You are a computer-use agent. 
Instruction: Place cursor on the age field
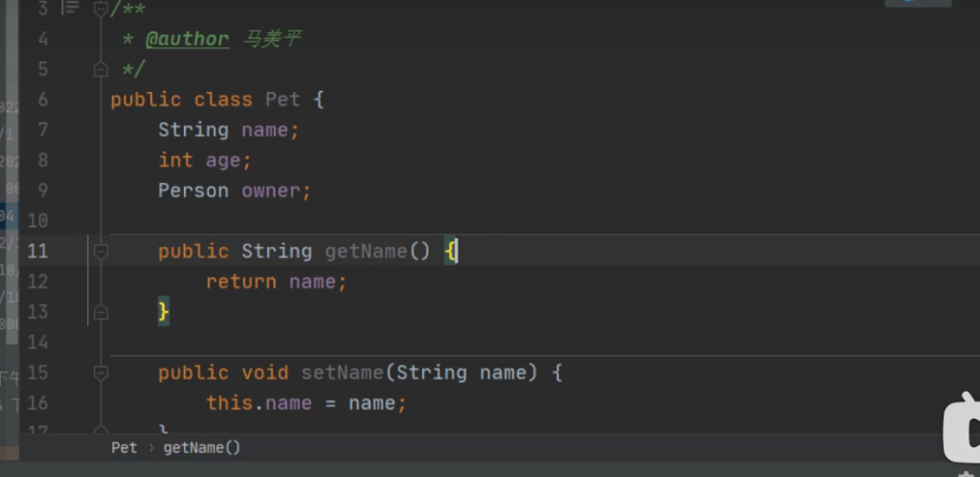pos(223,161)
